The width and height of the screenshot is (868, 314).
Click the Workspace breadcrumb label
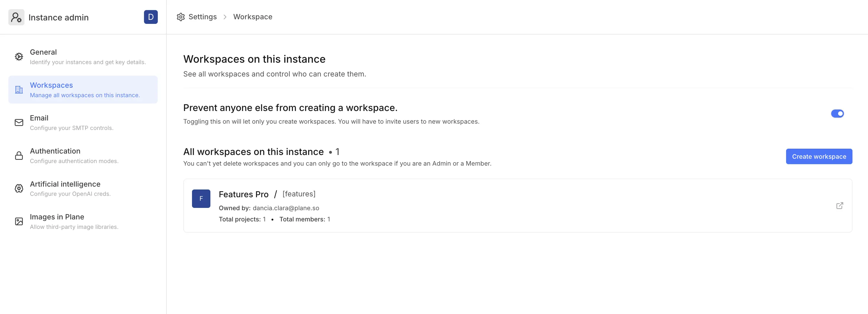(x=253, y=17)
